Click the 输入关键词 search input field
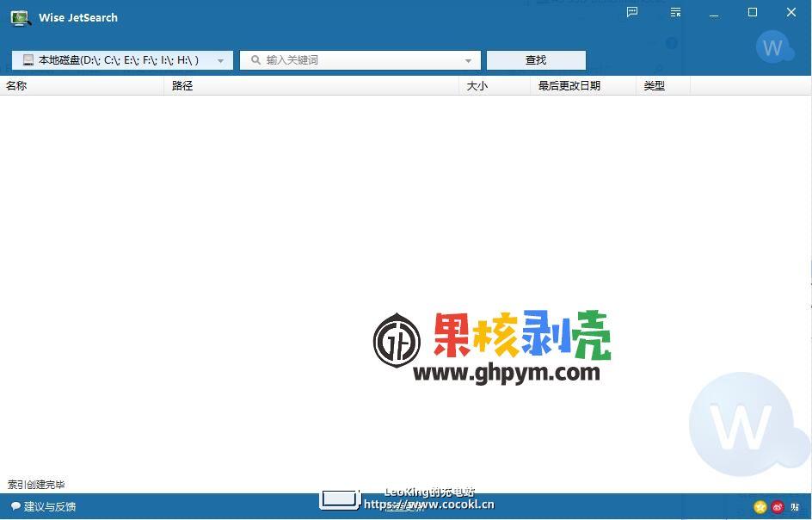812x520 pixels. (x=360, y=60)
